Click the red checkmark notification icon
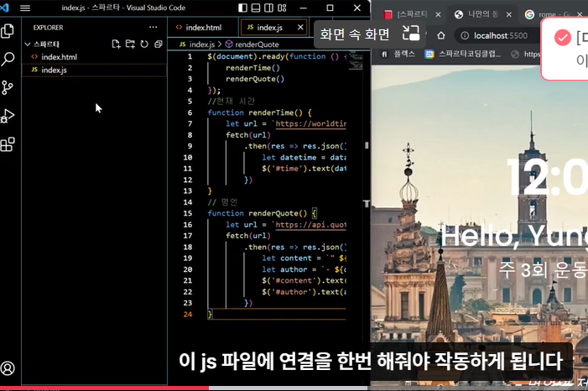588x391 pixels. 563,38
